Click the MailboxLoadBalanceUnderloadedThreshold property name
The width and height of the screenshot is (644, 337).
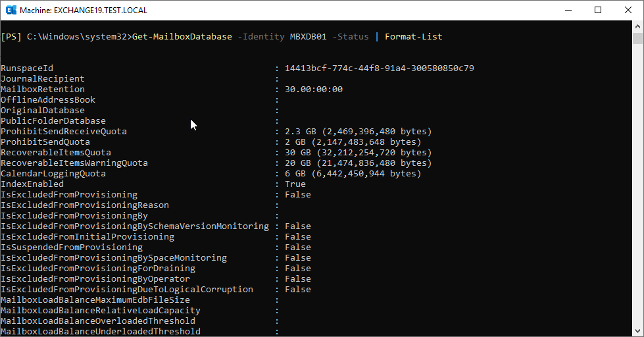pos(101,331)
